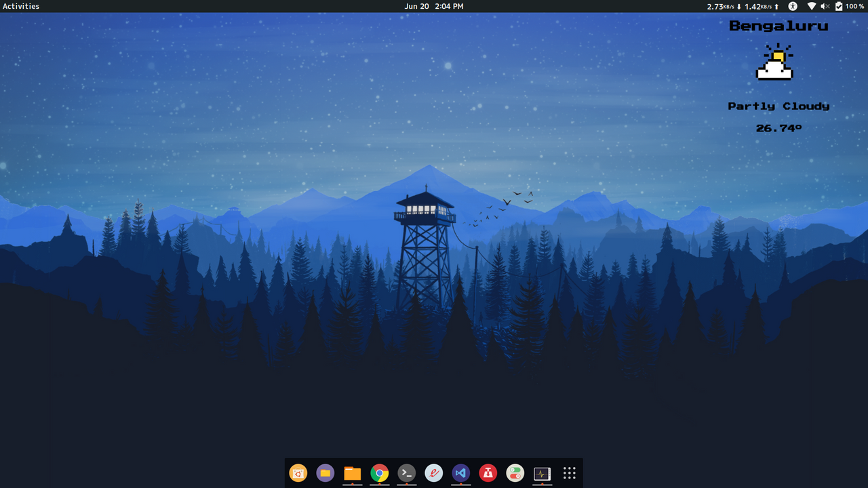Open the purple folder app in dock
The height and width of the screenshot is (488, 868).
(x=325, y=473)
